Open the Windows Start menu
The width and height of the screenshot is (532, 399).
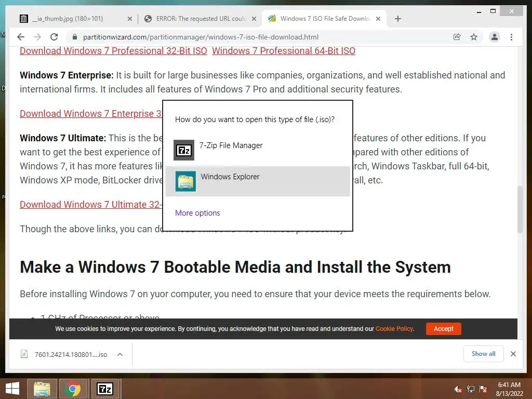tap(12, 389)
